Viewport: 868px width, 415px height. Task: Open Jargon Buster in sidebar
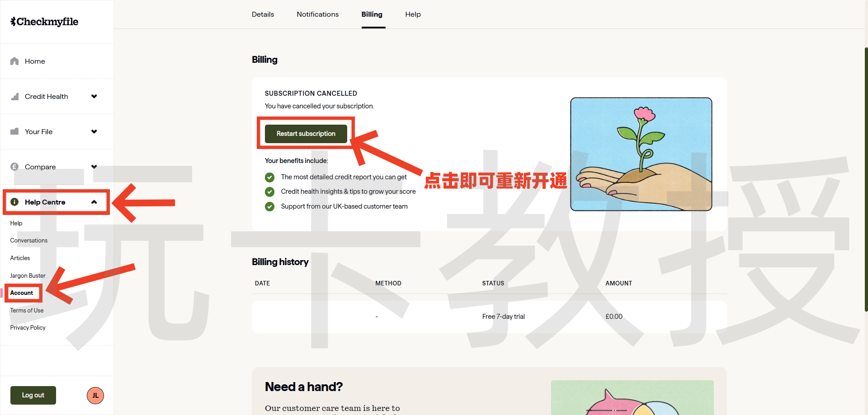pyautogui.click(x=28, y=275)
